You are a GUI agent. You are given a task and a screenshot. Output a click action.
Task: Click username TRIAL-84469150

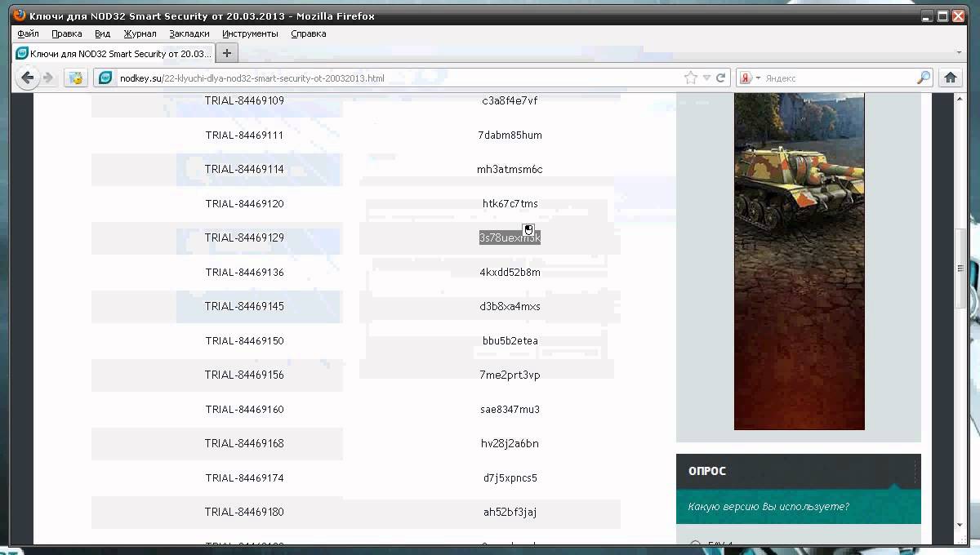point(244,341)
